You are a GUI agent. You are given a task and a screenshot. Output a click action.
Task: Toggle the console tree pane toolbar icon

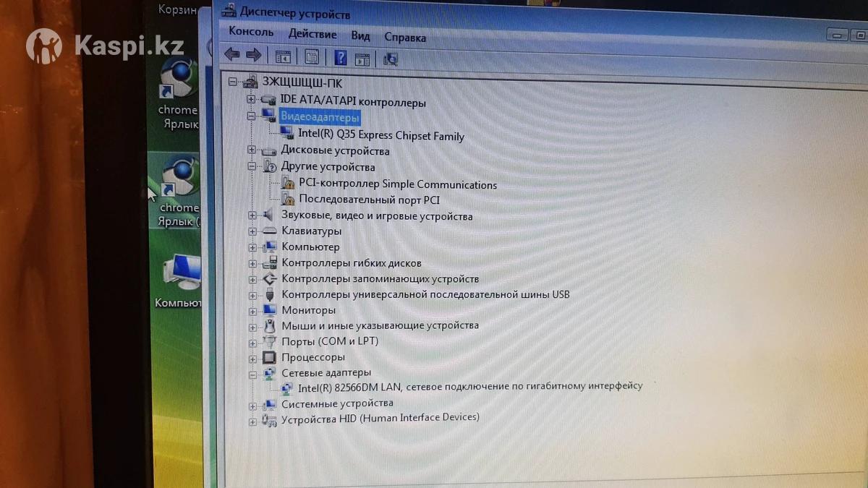pos(283,56)
